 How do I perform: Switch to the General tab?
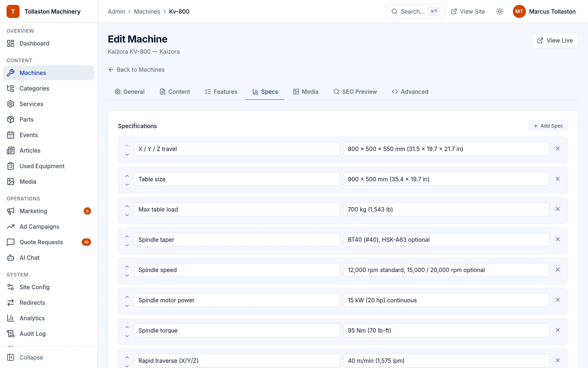[130, 92]
